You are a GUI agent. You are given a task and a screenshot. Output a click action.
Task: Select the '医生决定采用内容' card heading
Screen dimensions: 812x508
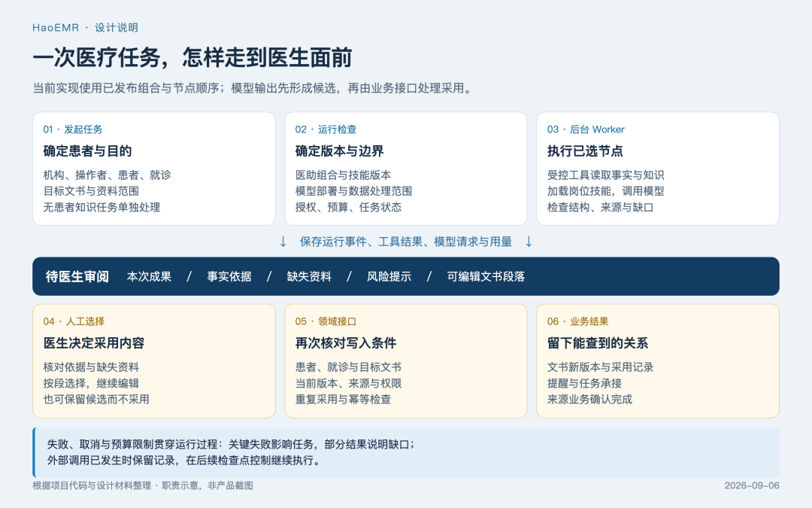click(x=94, y=343)
